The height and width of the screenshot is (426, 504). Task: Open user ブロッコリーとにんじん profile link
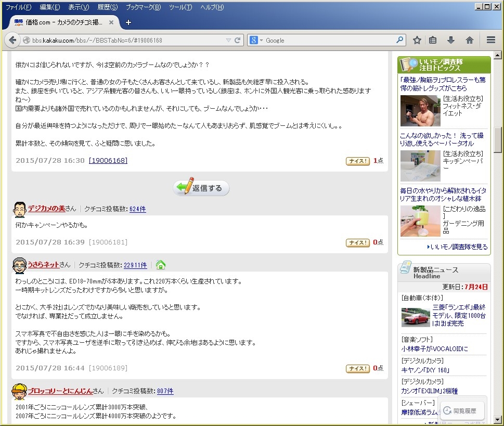(60, 391)
